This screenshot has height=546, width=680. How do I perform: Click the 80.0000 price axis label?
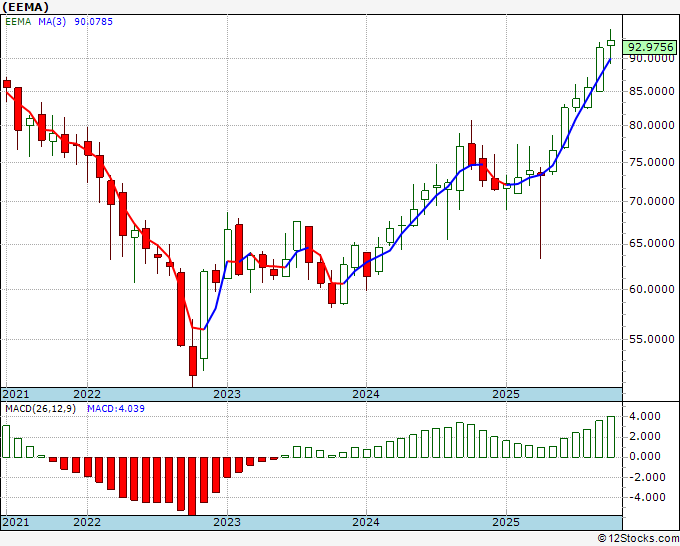pyautogui.click(x=651, y=126)
